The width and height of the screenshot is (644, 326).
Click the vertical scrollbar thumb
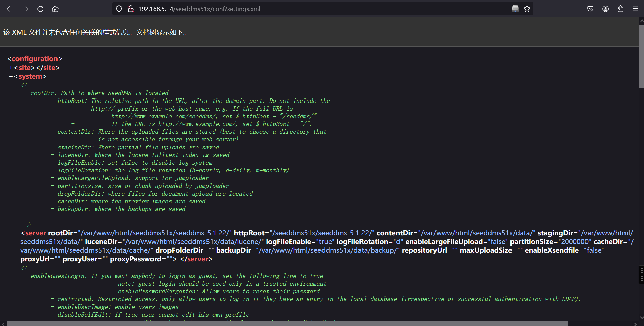(x=641, y=55)
